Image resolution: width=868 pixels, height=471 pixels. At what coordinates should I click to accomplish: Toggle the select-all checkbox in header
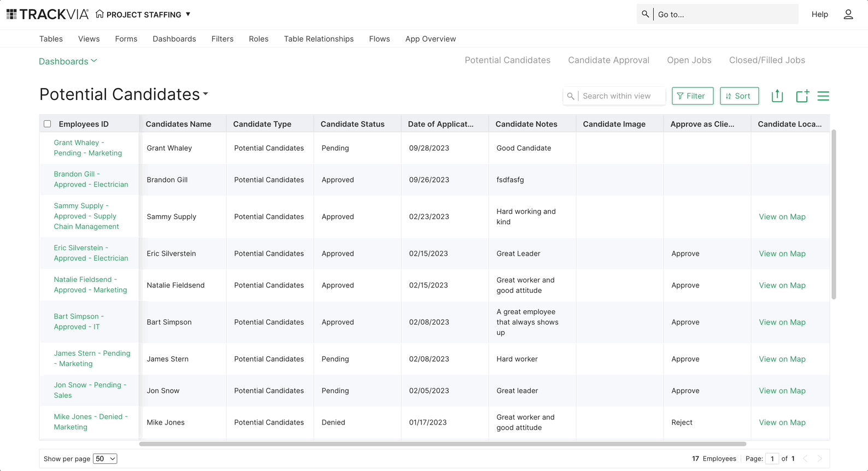(48, 124)
